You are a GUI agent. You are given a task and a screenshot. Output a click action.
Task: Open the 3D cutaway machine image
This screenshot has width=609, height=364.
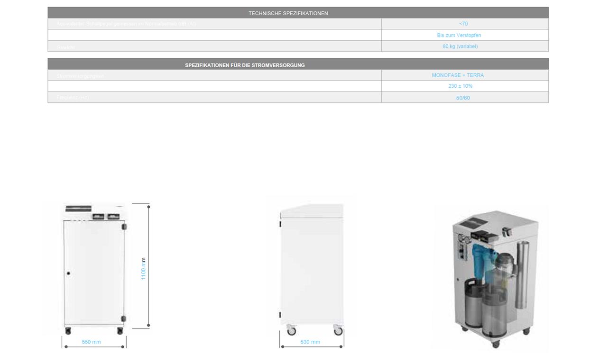pyautogui.click(x=491, y=277)
